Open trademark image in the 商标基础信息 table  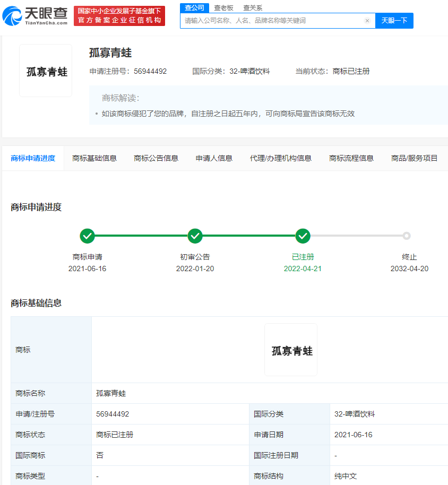(291, 350)
